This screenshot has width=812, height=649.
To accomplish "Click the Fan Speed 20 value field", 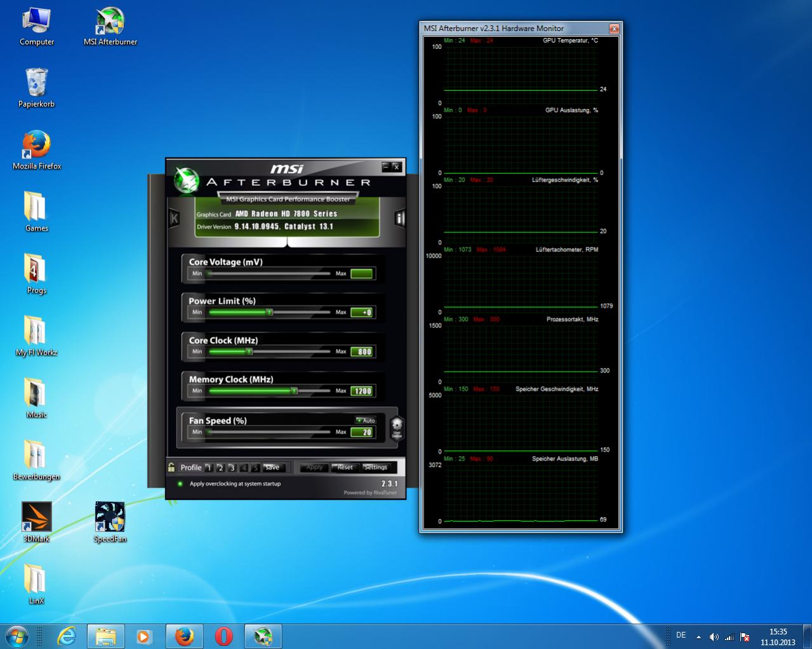I will pos(362,432).
